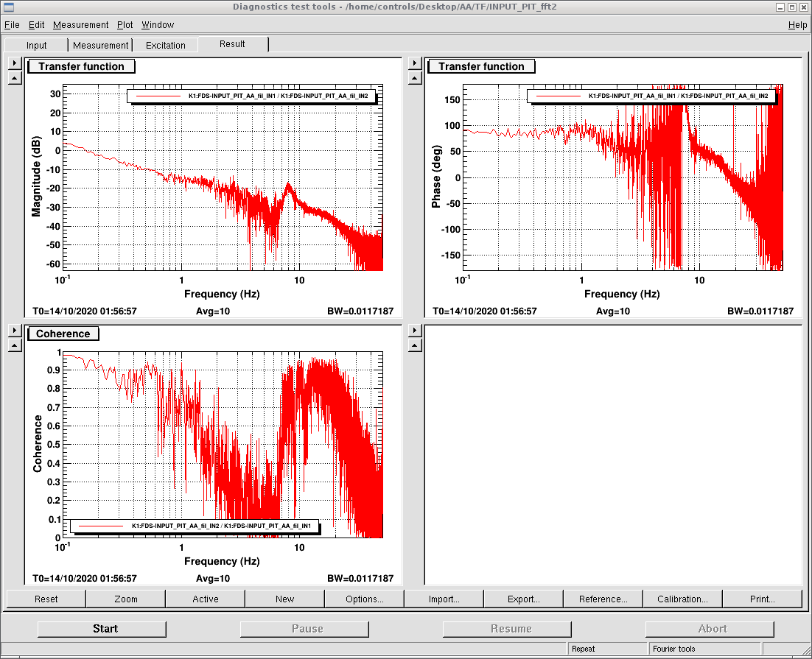This screenshot has width=812, height=659.
Task: Click the window menu icon in title bar
Action: 8,7
